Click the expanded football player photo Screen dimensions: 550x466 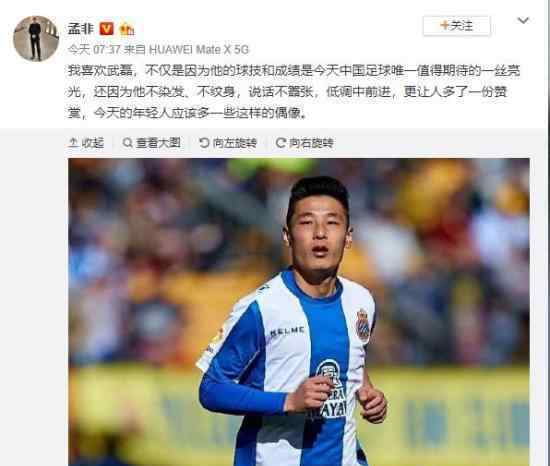point(299,312)
